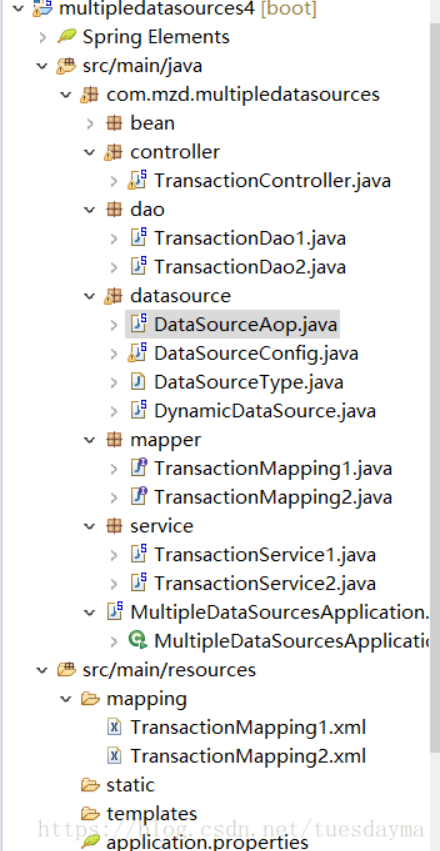Screen dimensions: 440x851
Task: Select TransactionController.java in the tree
Action: [272, 181]
